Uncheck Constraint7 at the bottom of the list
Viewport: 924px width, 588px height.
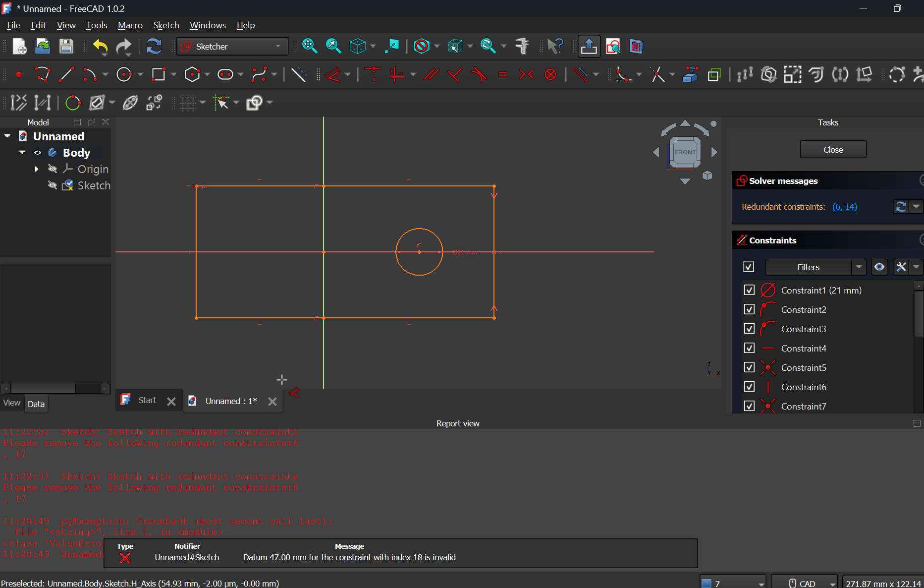point(749,406)
